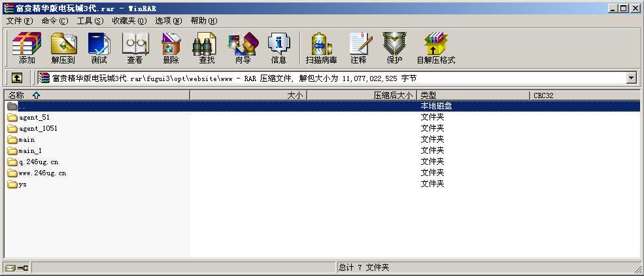Sort by 压缩后大小 column header

362,95
